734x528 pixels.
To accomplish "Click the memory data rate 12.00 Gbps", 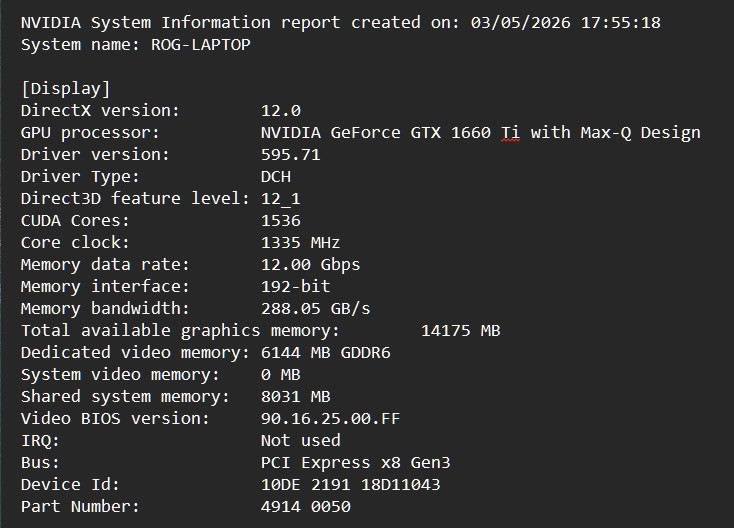I will pos(311,264).
